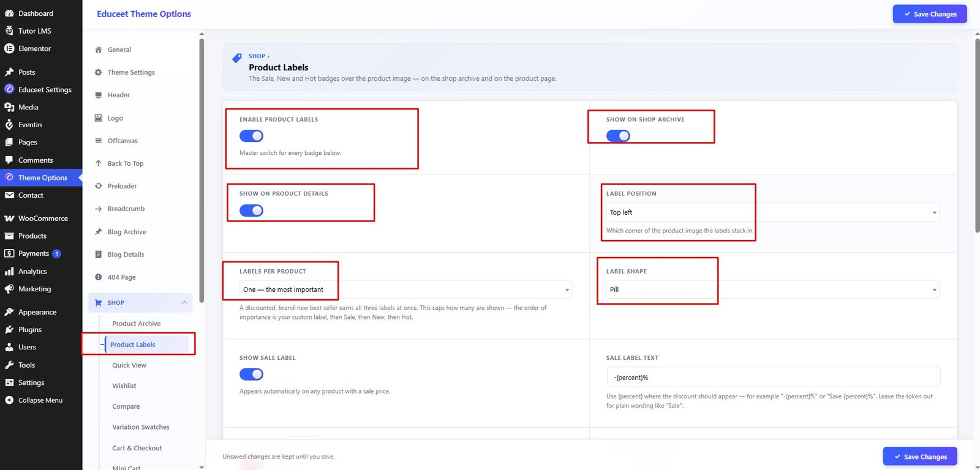Click the General home icon

pyautogui.click(x=99, y=50)
